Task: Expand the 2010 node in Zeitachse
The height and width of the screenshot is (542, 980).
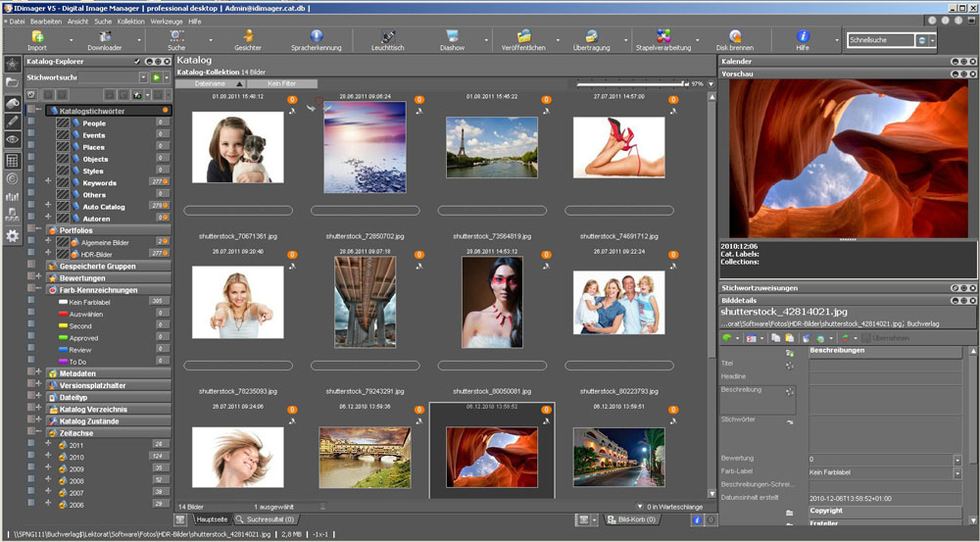Action: pos(48,457)
